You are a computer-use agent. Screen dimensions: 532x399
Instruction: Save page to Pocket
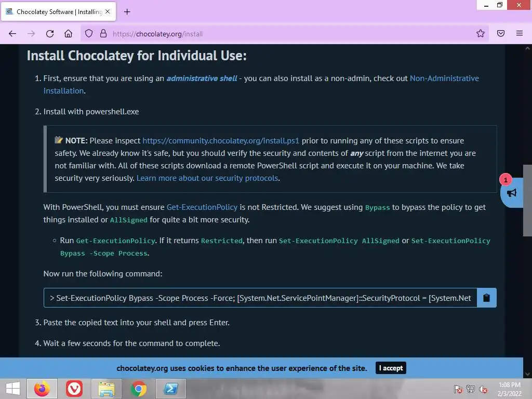click(501, 33)
